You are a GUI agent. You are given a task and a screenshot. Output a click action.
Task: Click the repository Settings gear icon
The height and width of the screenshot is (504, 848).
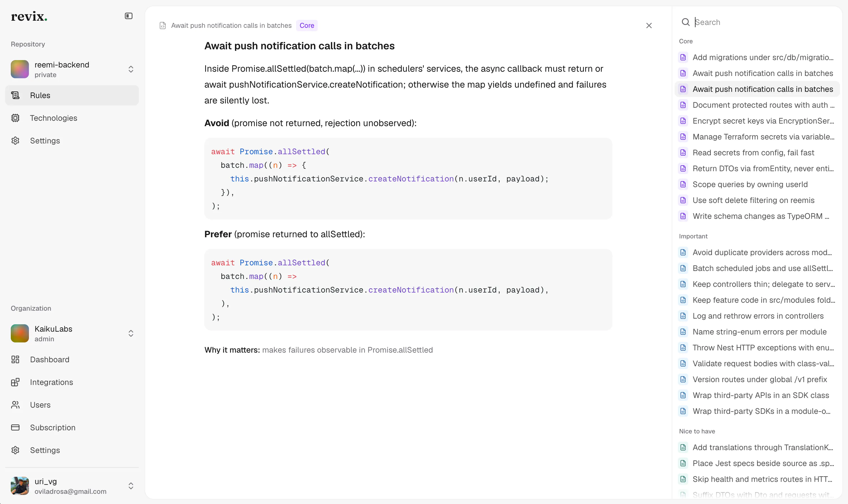15,141
